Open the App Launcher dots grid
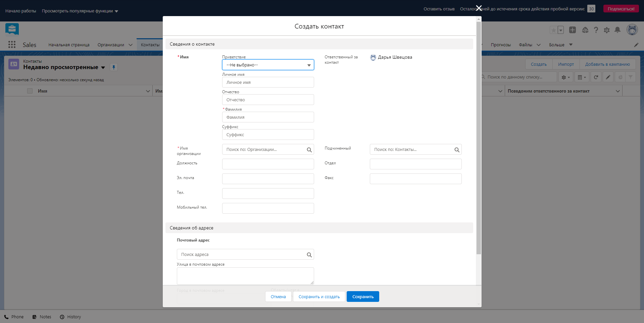Viewport: 644px width, 323px height. pos(12,45)
